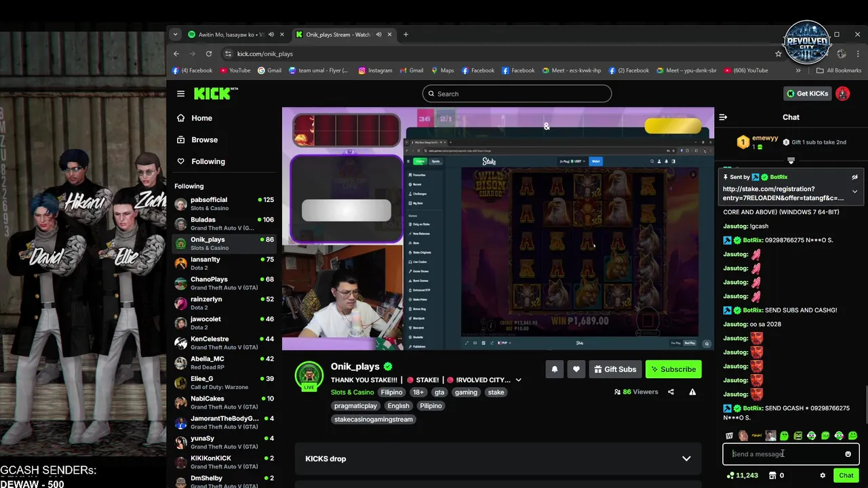The image size is (868, 488).
Task: Click the green Subscribe button
Action: (x=673, y=369)
